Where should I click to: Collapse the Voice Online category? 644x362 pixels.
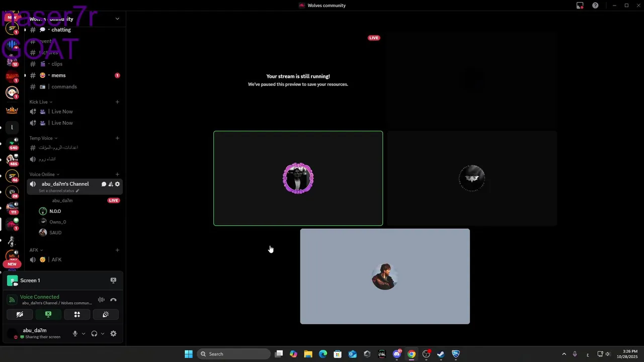point(44,174)
